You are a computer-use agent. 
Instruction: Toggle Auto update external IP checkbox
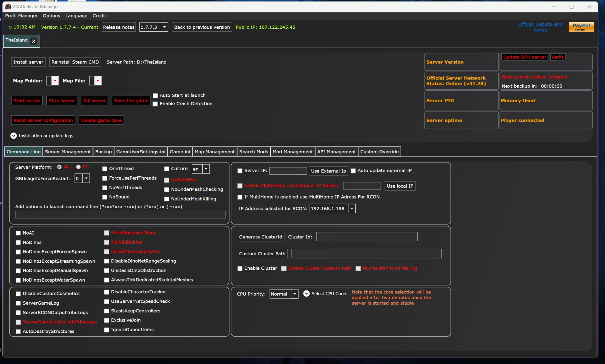pos(353,171)
